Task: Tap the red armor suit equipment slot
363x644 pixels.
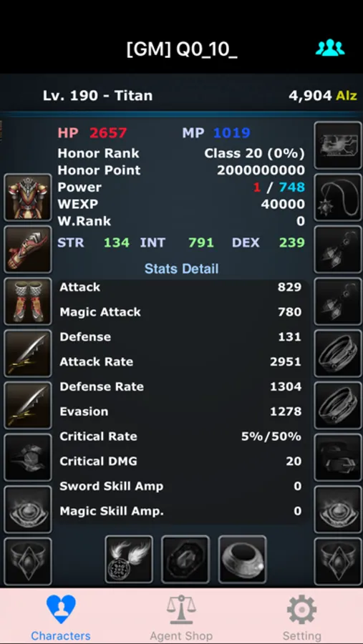Action: (x=28, y=197)
